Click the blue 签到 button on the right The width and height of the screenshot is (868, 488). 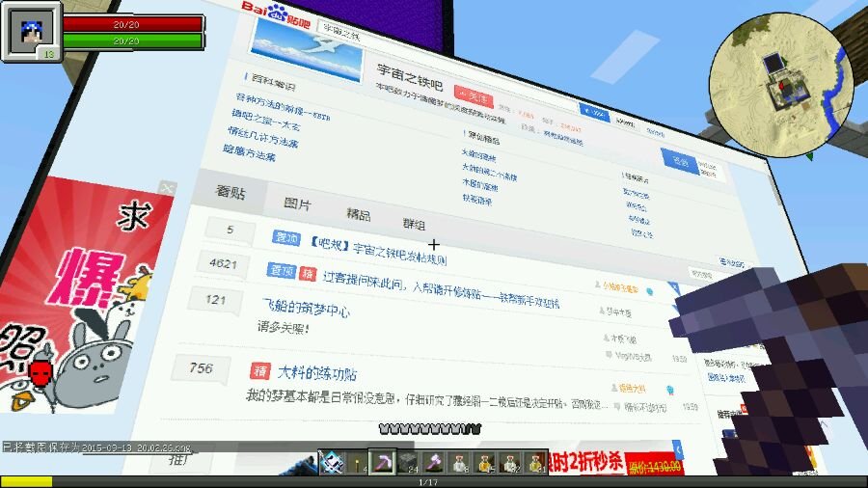[680, 162]
